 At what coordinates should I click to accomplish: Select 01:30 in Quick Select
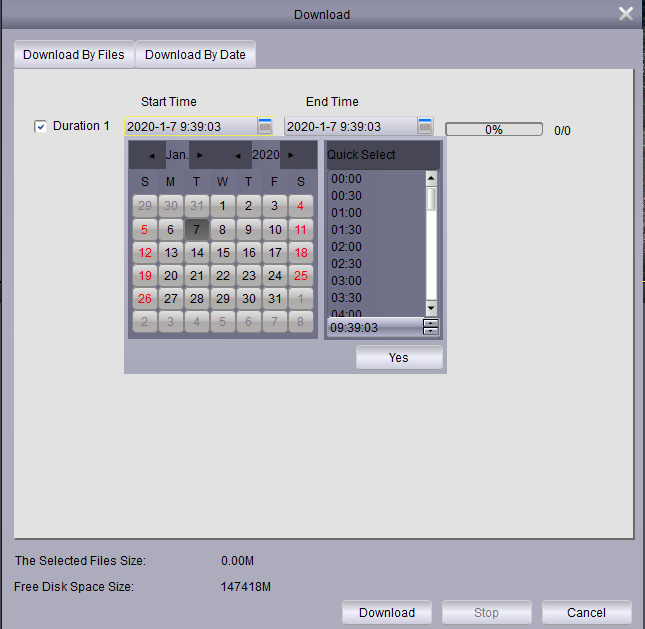(x=346, y=230)
